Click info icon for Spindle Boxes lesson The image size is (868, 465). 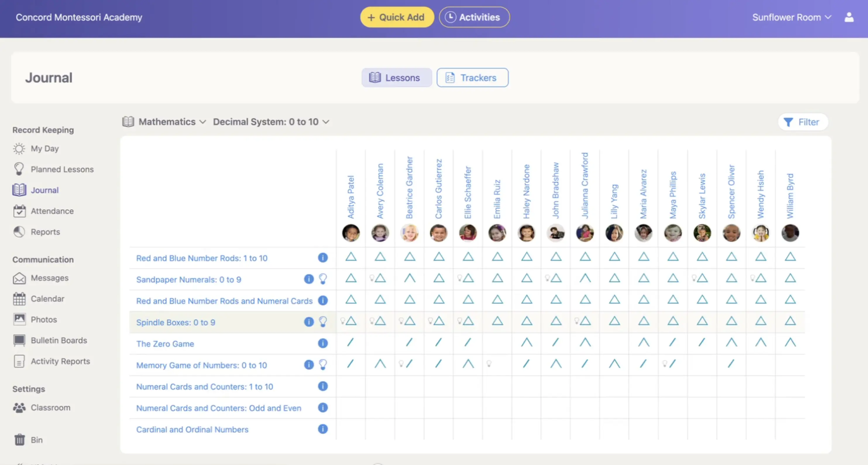click(309, 322)
